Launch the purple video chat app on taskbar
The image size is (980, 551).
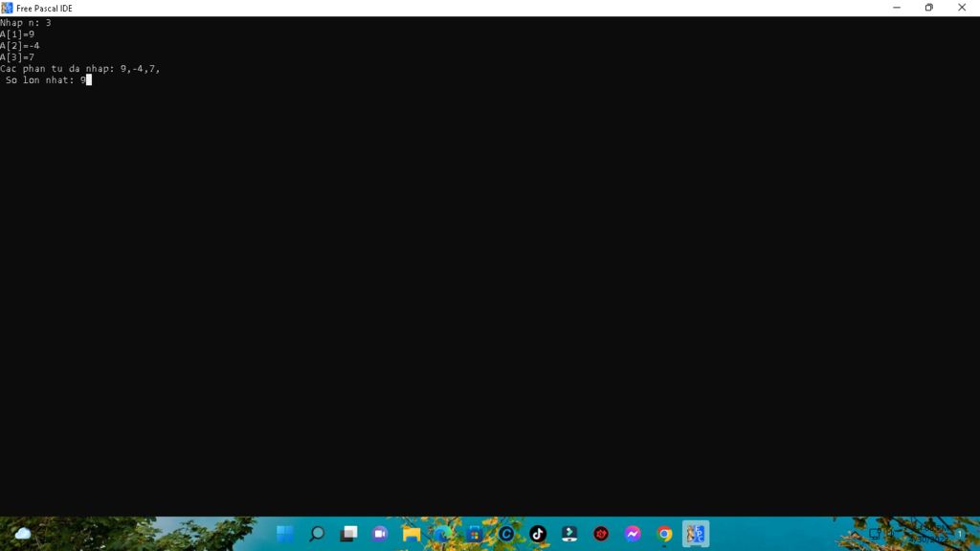pyautogui.click(x=380, y=534)
